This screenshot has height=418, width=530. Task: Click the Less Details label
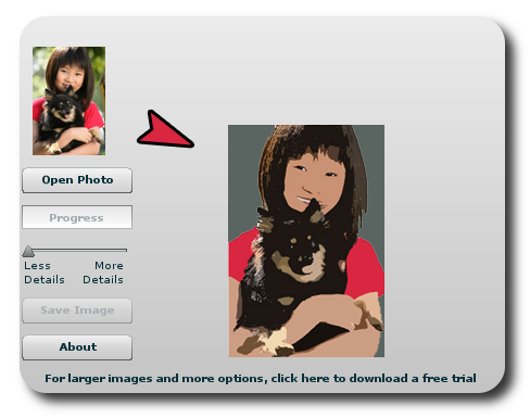pyautogui.click(x=44, y=273)
